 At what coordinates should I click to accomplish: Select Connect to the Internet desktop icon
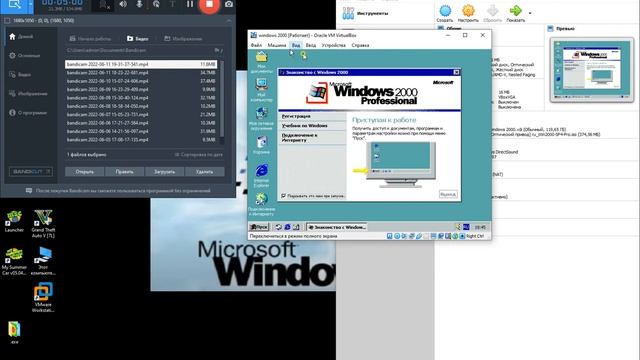coord(261,204)
